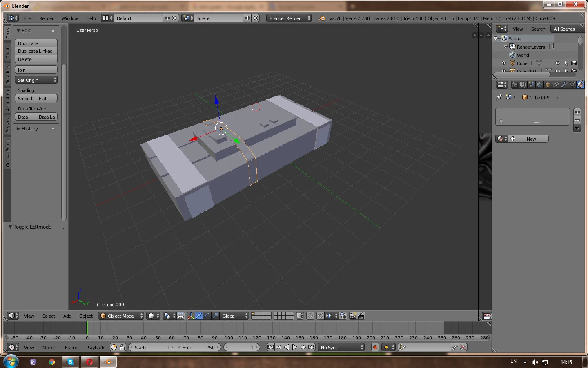Open the Window menu

click(x=69, y=18)
